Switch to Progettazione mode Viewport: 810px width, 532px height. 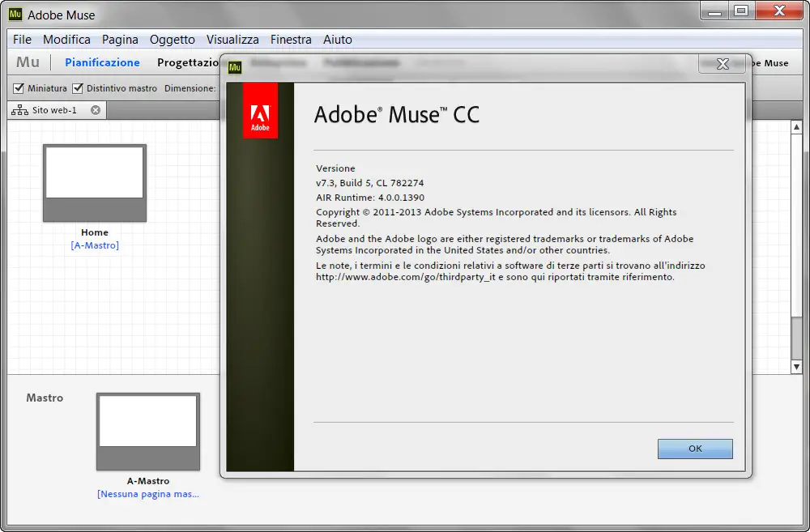[188, 62]
